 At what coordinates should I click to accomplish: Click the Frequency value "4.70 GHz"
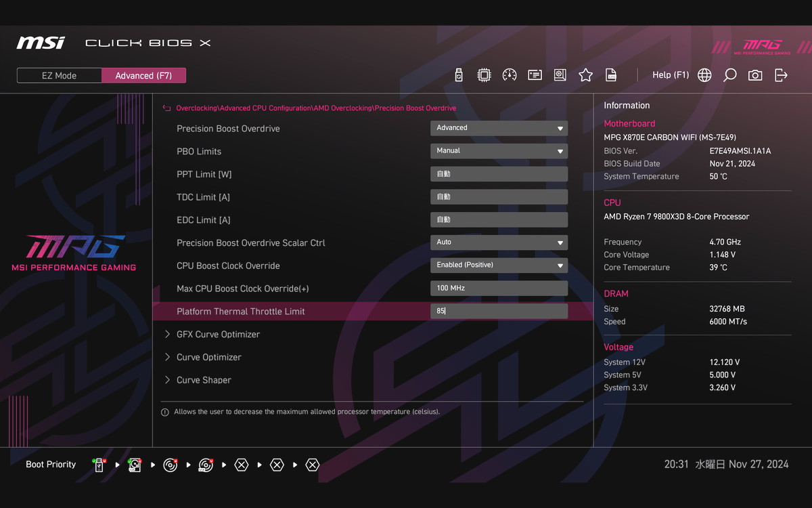pos(725,242)
